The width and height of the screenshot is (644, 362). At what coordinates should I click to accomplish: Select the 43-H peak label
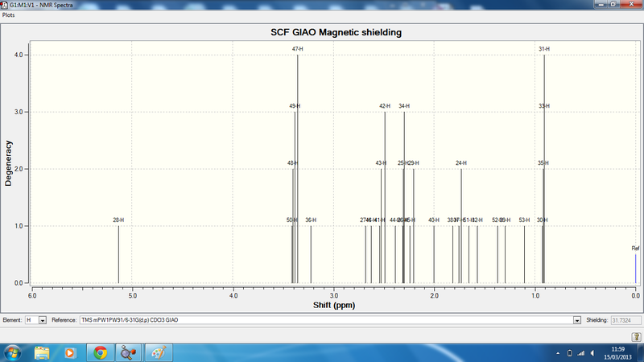pos(381,163)
